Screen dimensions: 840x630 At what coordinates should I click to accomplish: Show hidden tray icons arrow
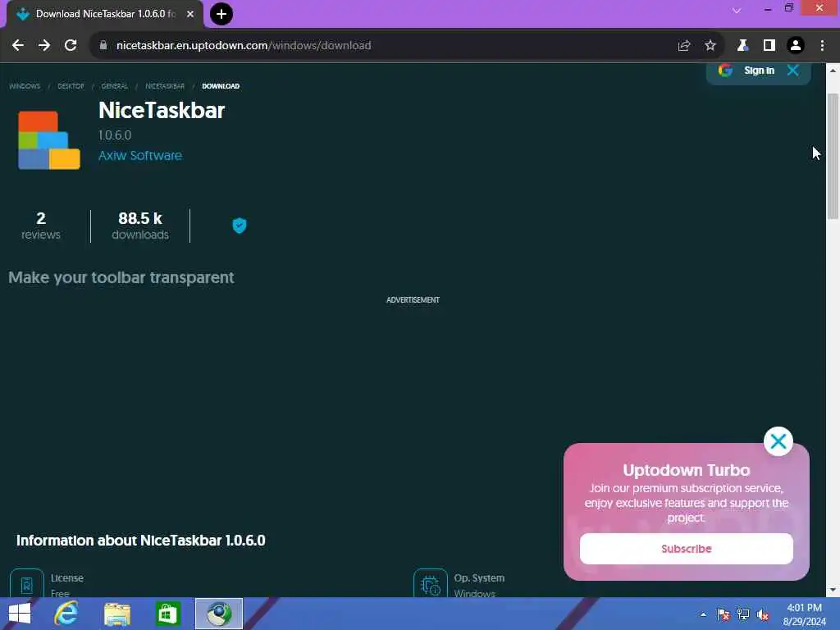(x=703, y=614)
